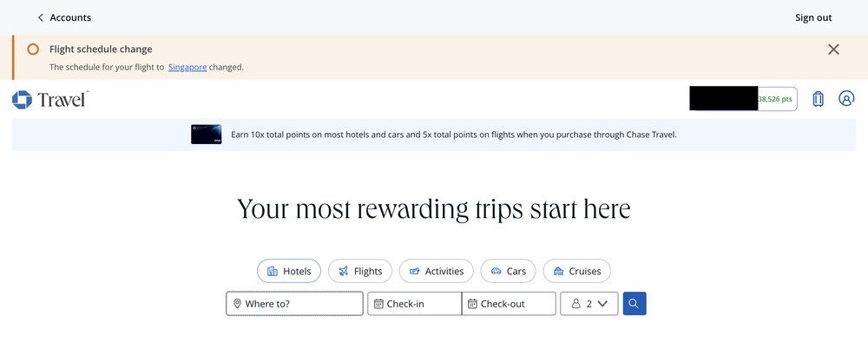Open the user profile icon

click(846, 99)
